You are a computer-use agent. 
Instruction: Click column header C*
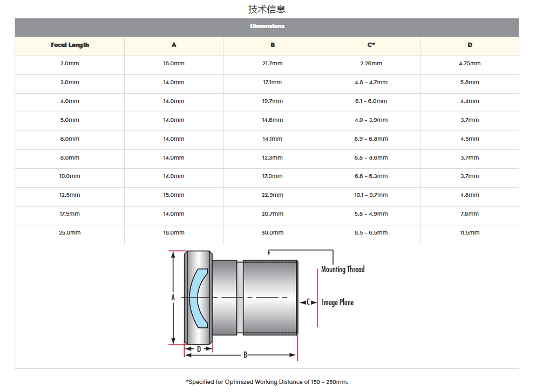[x=371, y=45]
